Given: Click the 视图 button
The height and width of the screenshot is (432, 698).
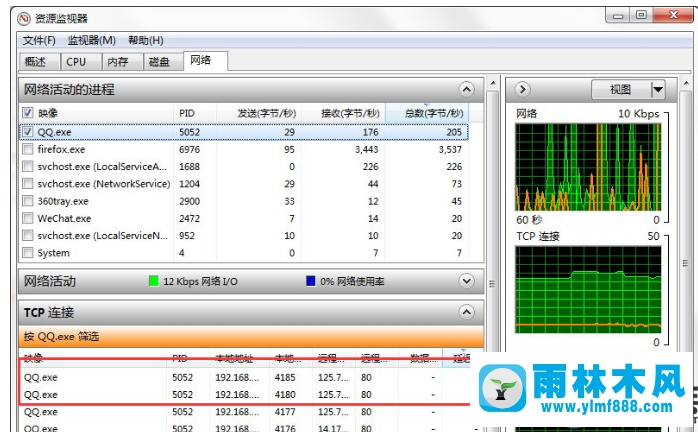Looking at the screenshot, I should click(x=621, y=90).
